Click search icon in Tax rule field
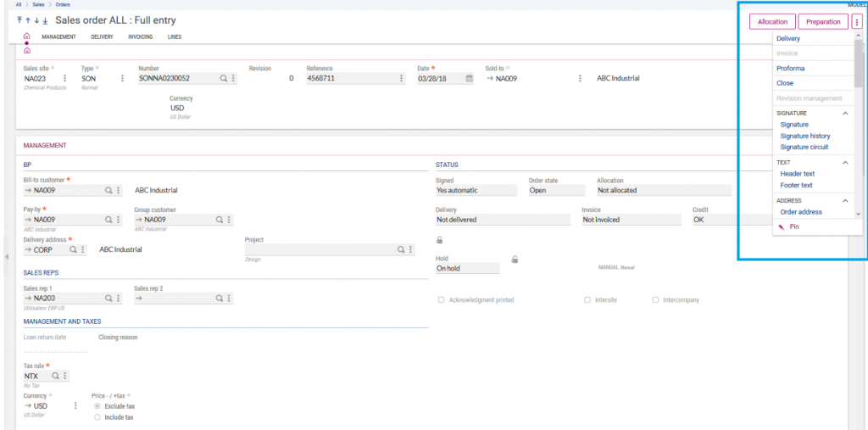This screenshot has height=430, width=868. pos(56,376)
